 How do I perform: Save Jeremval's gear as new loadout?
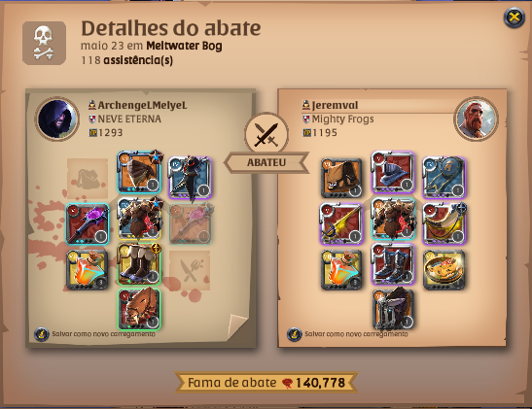(x=347, y=334)
